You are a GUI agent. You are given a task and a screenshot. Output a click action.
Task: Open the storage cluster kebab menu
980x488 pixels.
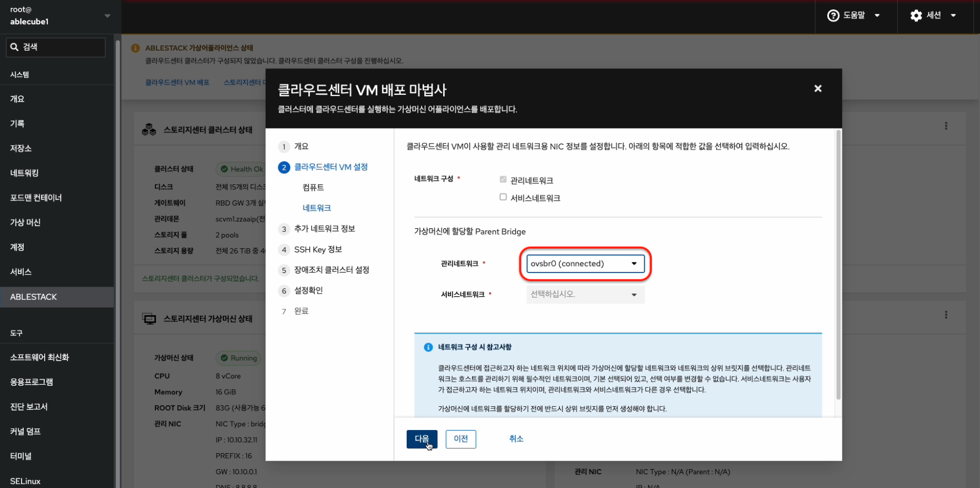[946, 126]
